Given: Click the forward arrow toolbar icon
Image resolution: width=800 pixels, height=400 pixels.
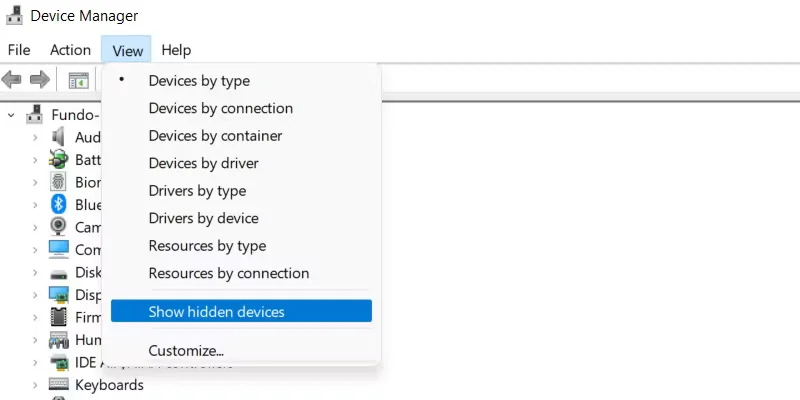Looking at the screenshot, I should coord(40,79).
